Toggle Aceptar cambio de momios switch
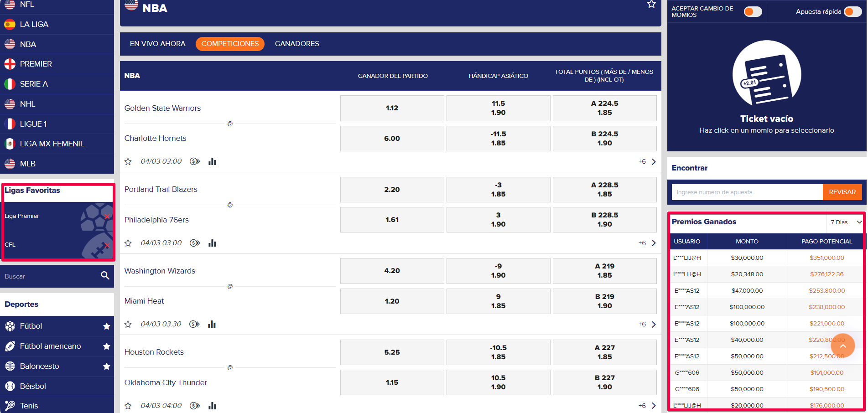The width and height of the screenshot is (868, 413). coord(753,11)
